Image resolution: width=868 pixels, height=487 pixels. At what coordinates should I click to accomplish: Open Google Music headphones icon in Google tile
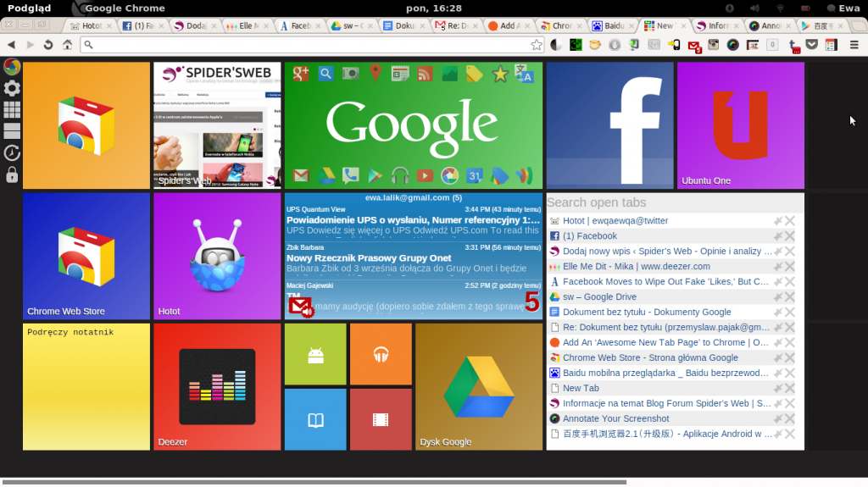tap(400, 176)
